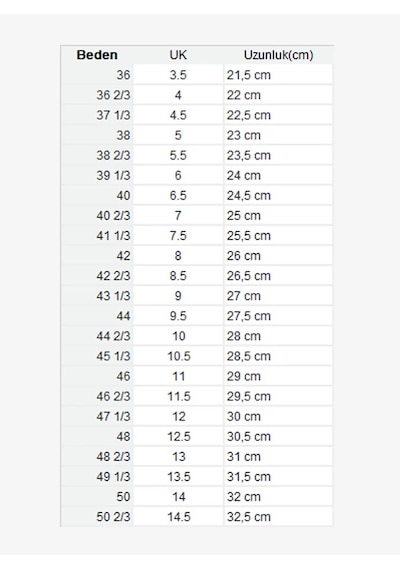
Task: Click the 23 cm length cell
Action: pyautogui.click(x=278, y=135)
